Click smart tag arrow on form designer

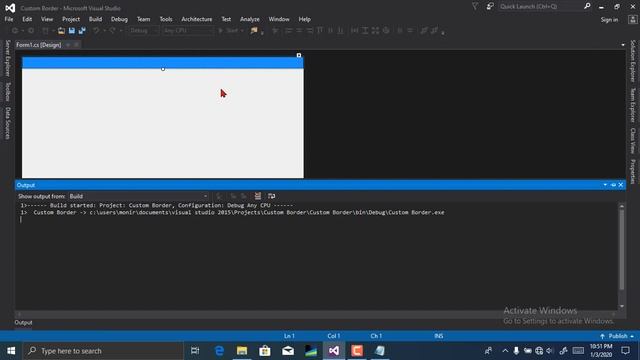tap(299, 55)
